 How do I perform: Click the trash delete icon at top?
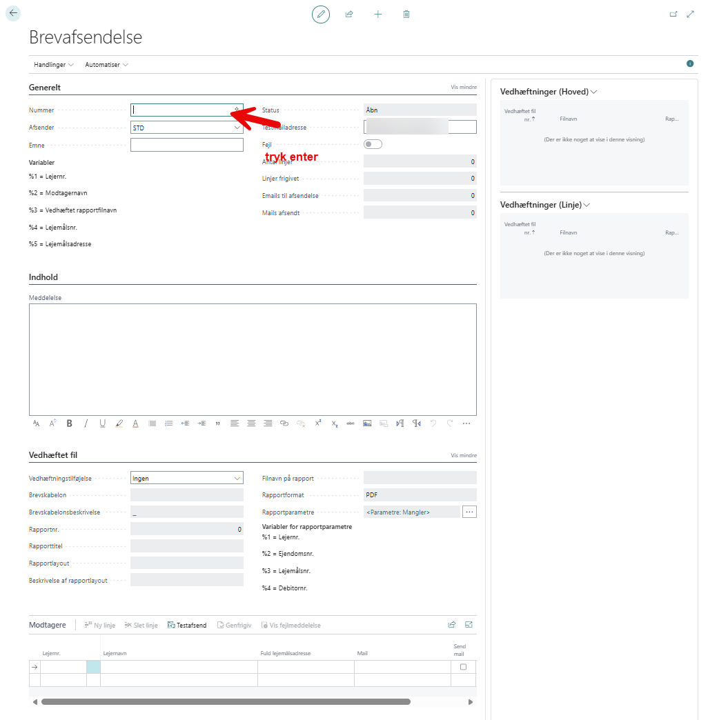coord(406,14)
